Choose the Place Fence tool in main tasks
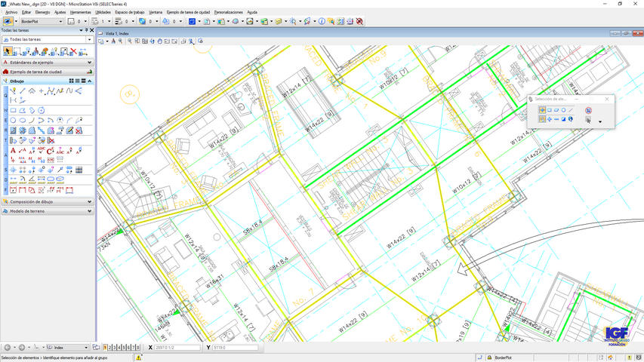644x362 pixels. 17,51
